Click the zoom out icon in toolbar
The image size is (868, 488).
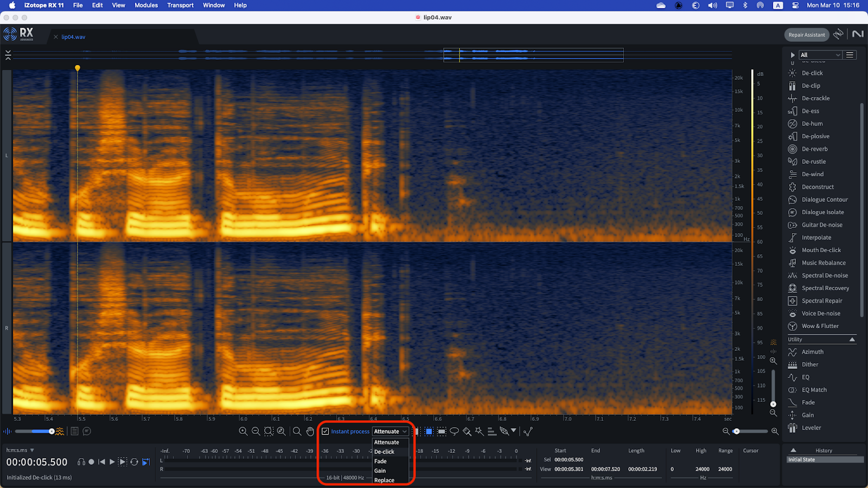pos(256,432)
